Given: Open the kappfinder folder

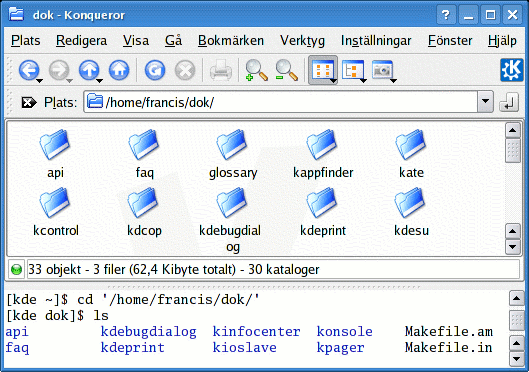Looking at the screenshot, I should coord(323,154).
